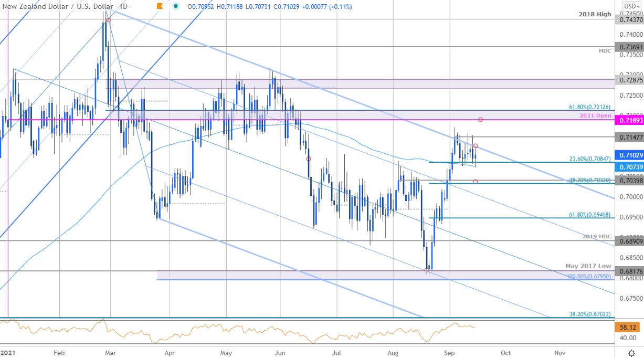The image size is (644, 358).
Task: Click the red circle marker at August low
Action: [427, 270]
